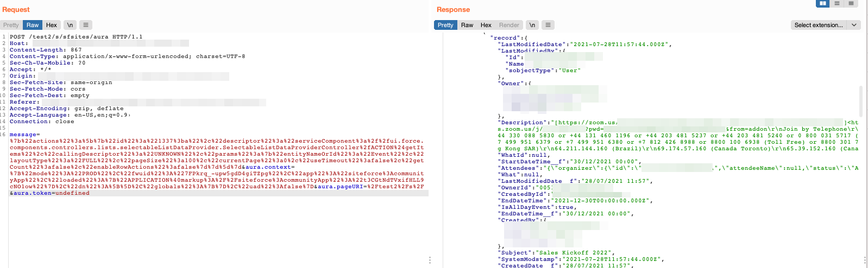Viewport: 868px width, 268px height.
Task: Click the POST /test2/s/sfsites/aura request line
Action: (76, 37)
